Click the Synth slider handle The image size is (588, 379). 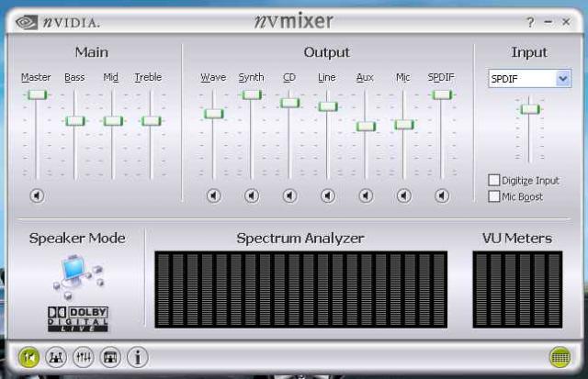(x=251, y=95)
